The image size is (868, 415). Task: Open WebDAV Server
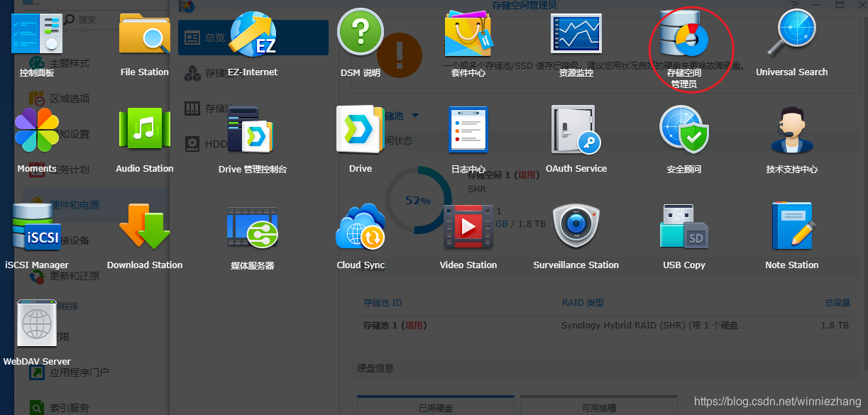point(37,323)
